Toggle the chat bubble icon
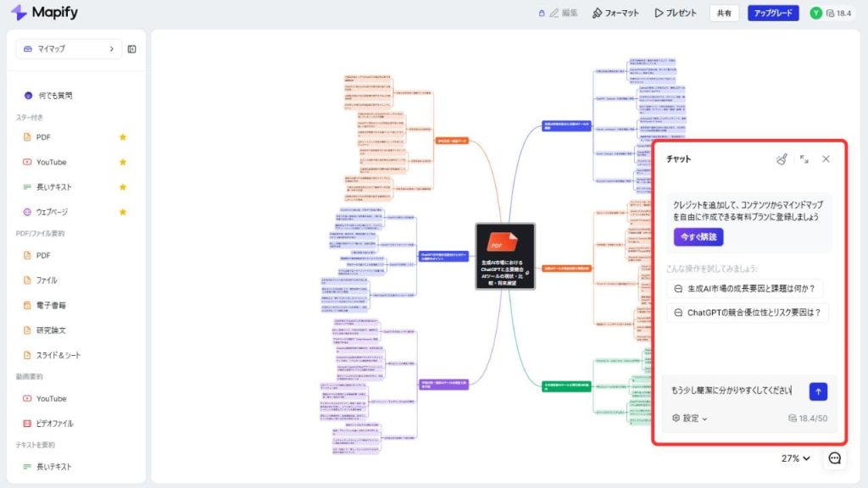868x488 pixels. click(834, 458)
